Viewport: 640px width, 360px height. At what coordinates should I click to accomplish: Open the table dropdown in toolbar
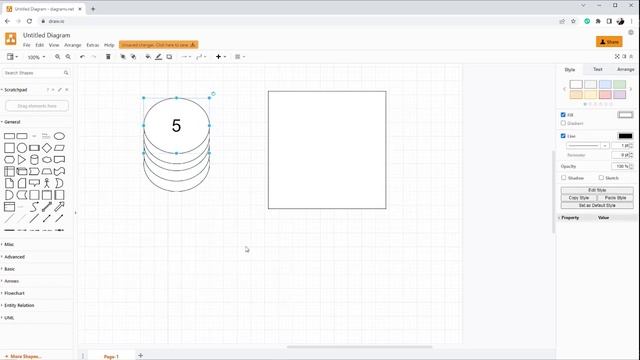pyautogui.click(x=240, y=57)
